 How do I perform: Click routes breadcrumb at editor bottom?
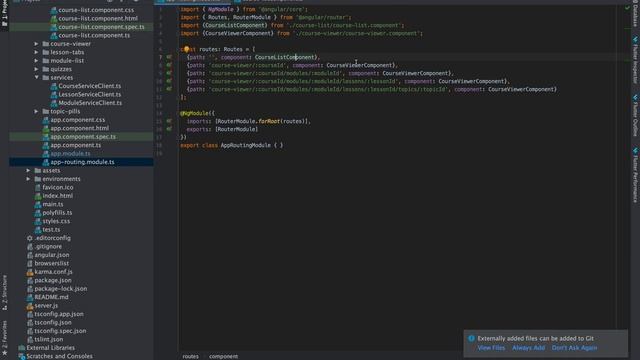coord(190,356)
